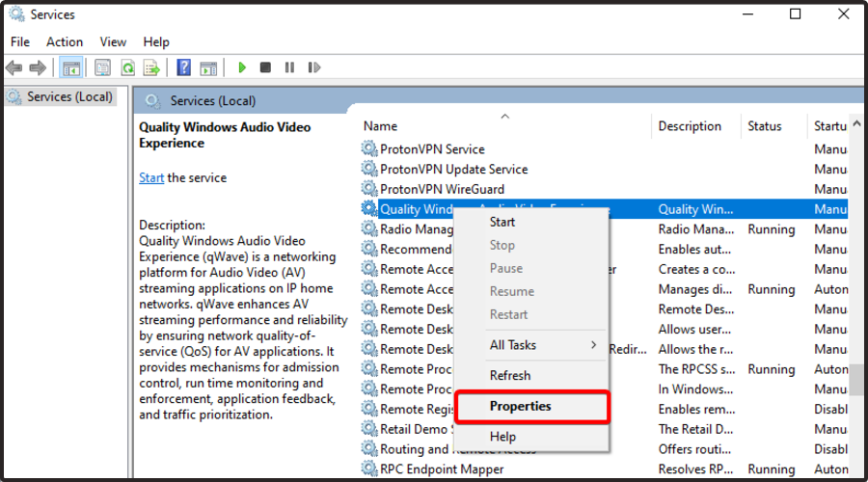Click the Pause Service toolbar icon
This screenshot has height=482, width=868.
(289, 67)
